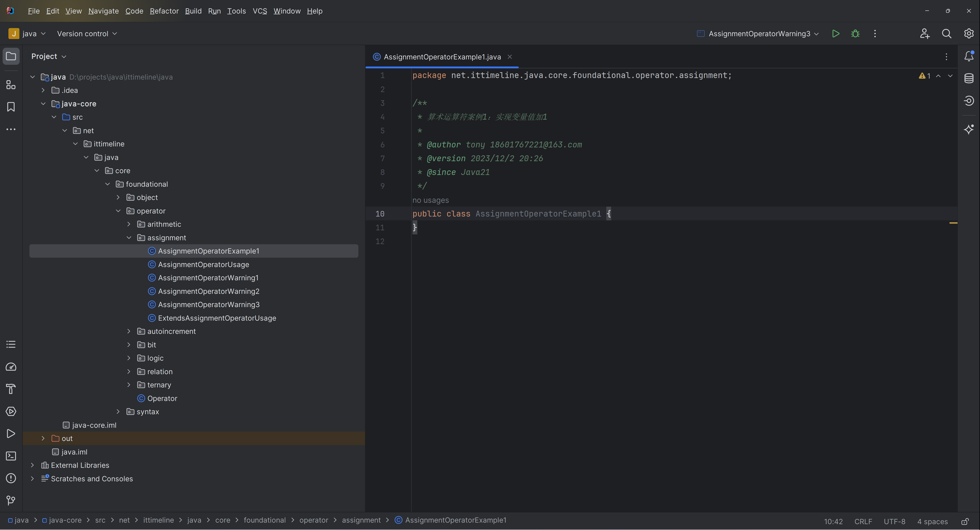Go to line via 10:42 position

click(833, 521)
